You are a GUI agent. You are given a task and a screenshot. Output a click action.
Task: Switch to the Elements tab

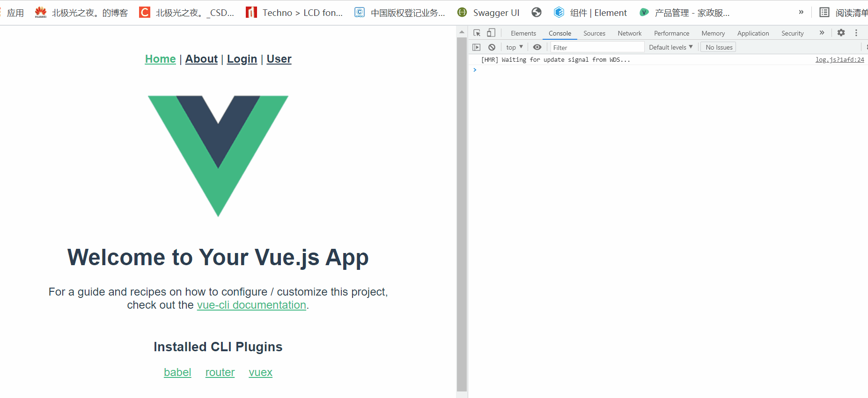tap(523, 33)
